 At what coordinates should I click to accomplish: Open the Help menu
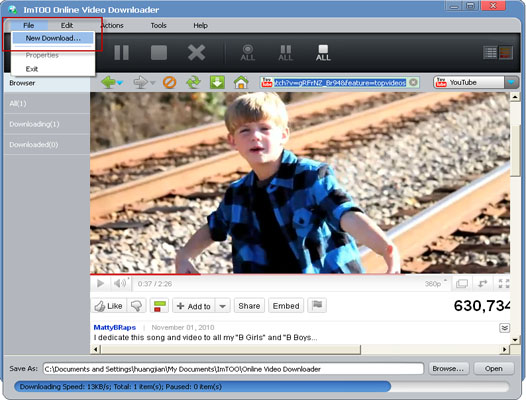(200, 26)
